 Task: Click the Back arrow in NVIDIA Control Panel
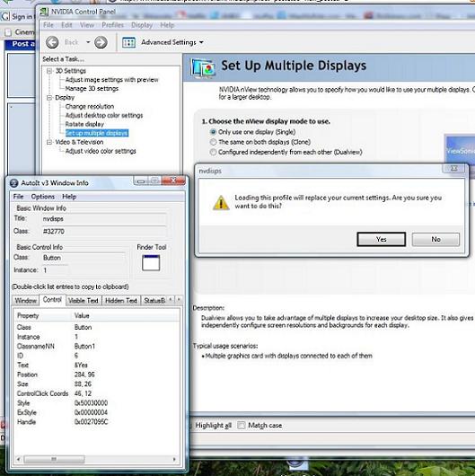click(x=52, y=42)
